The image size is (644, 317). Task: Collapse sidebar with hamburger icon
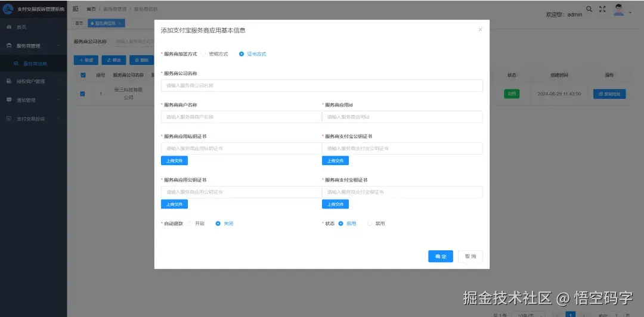coord(76,8)
